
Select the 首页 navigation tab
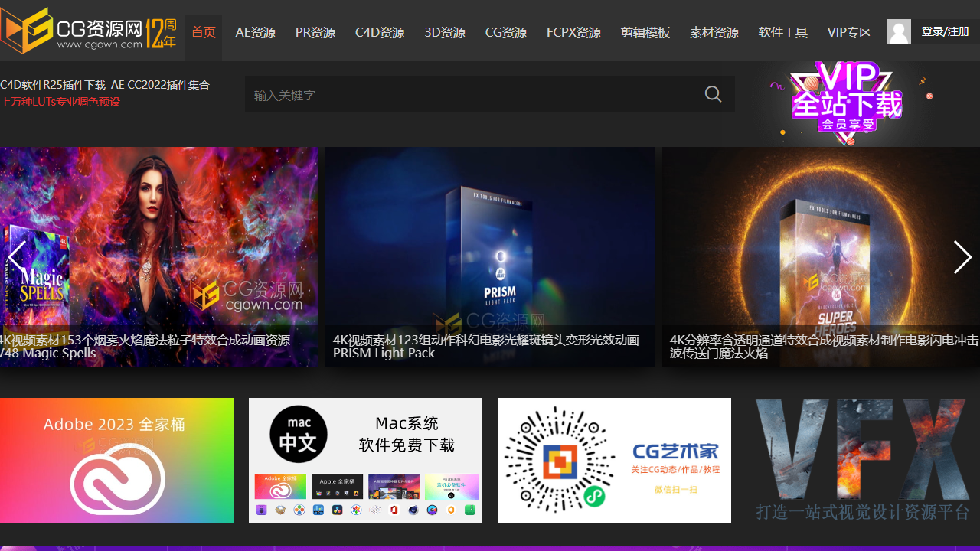(x=204, y=32)
